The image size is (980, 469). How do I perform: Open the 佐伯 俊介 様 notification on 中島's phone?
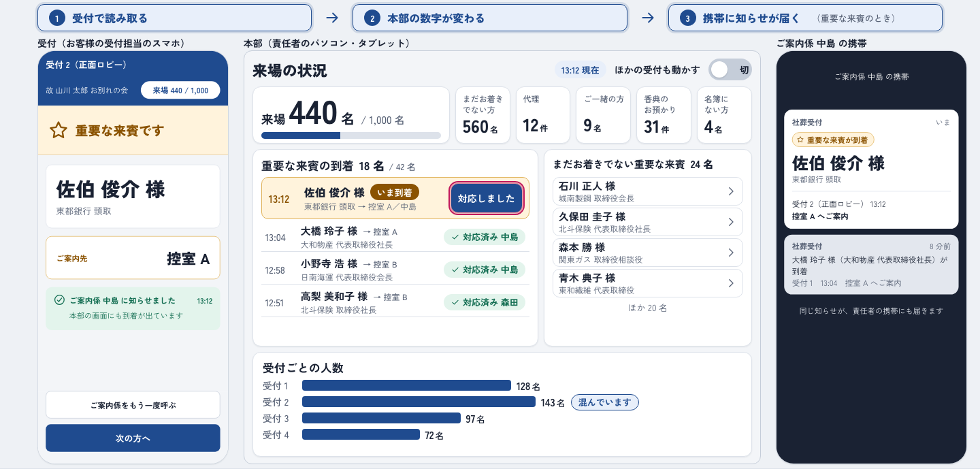coord(871,169)
